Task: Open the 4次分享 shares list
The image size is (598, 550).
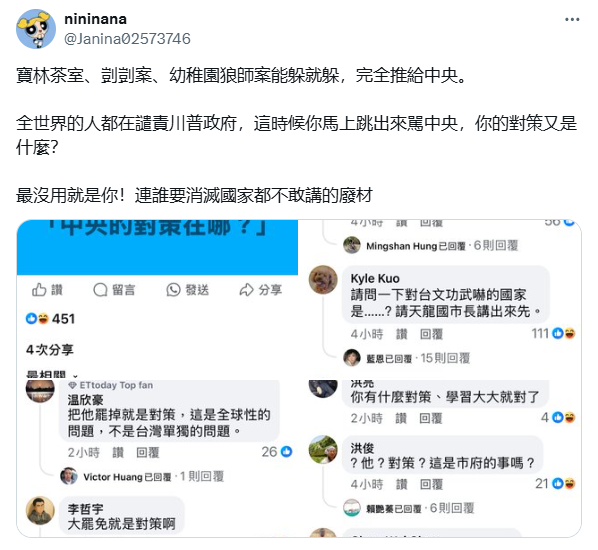Action: (50, 350)
